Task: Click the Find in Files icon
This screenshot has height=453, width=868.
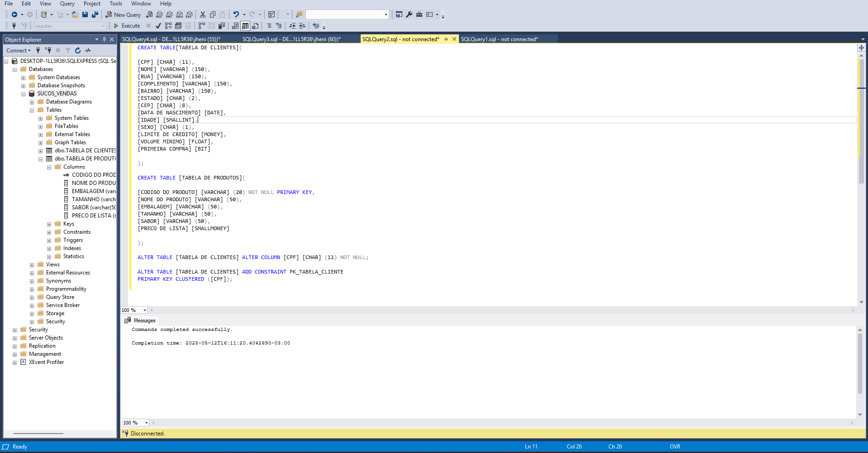Action: pyautogui.click(x=299, y=14)
